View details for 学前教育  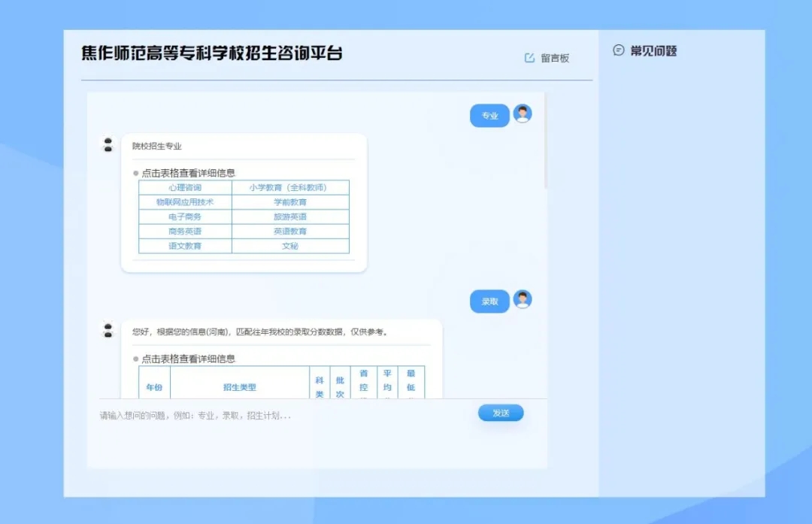pyautogui.click(x=290, y=202)
